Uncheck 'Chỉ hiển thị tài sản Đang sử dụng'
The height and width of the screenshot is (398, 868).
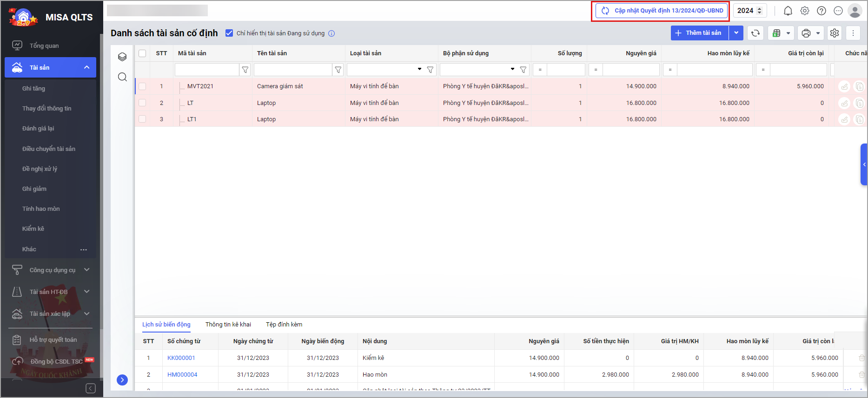tap(229, 33)
